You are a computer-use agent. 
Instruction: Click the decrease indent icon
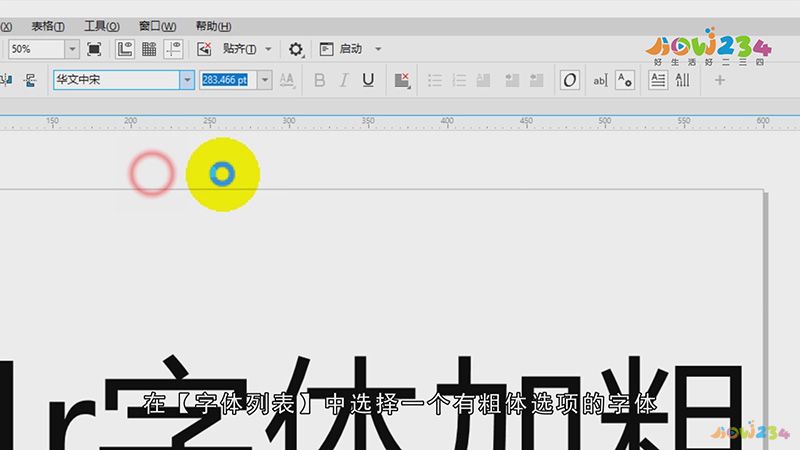point(536,80)
